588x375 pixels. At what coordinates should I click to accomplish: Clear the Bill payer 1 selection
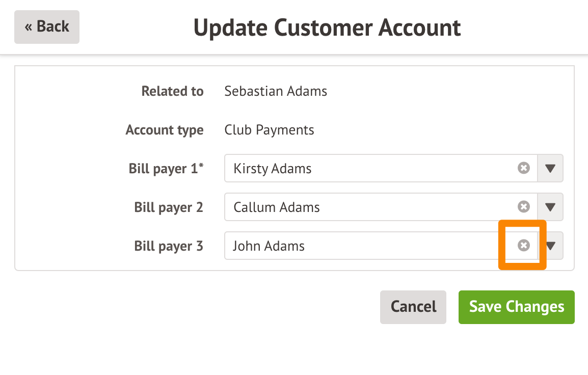click(x=524, y=168)
